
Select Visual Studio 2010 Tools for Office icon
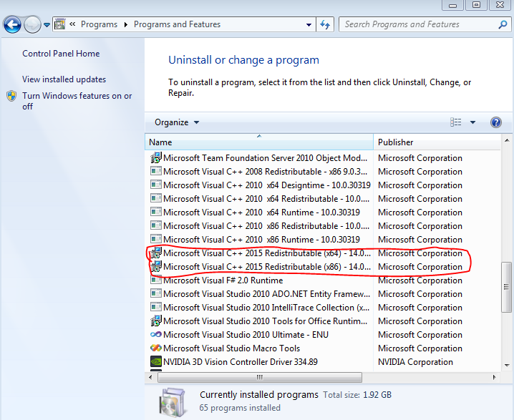pyautogui.click(x=156, y=321)
